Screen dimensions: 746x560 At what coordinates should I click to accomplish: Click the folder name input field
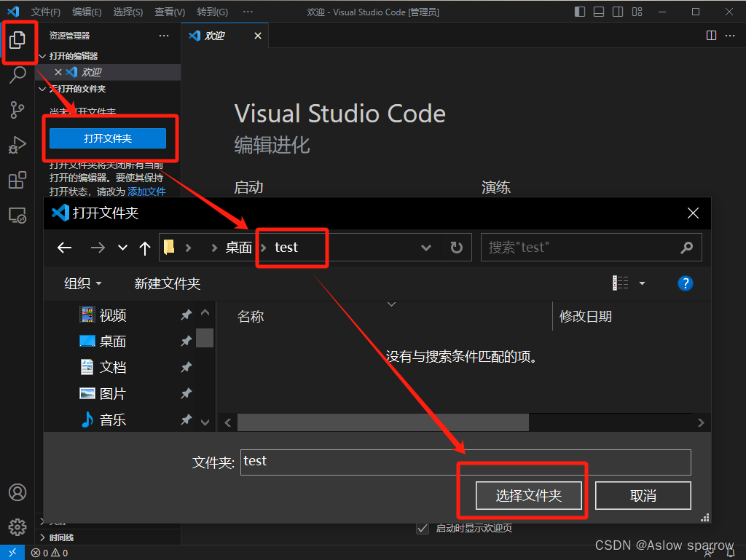coord(466,462)
